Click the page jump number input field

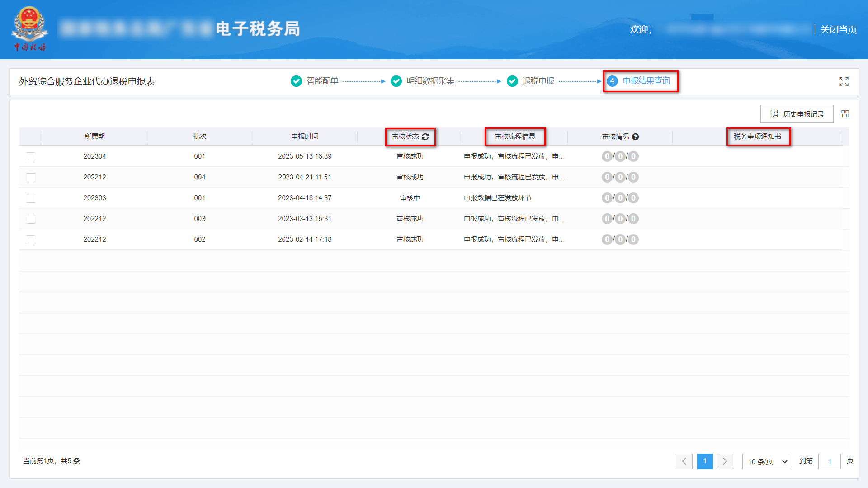(x=829, y=461)
